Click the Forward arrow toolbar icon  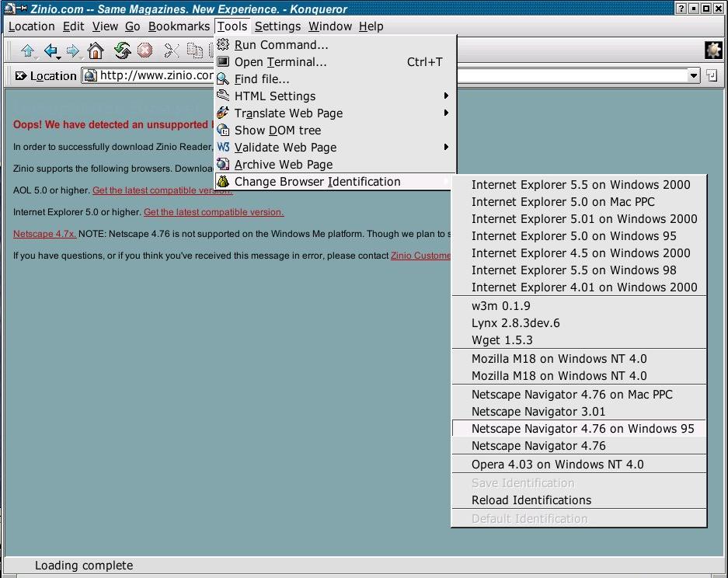pos(73,51)
